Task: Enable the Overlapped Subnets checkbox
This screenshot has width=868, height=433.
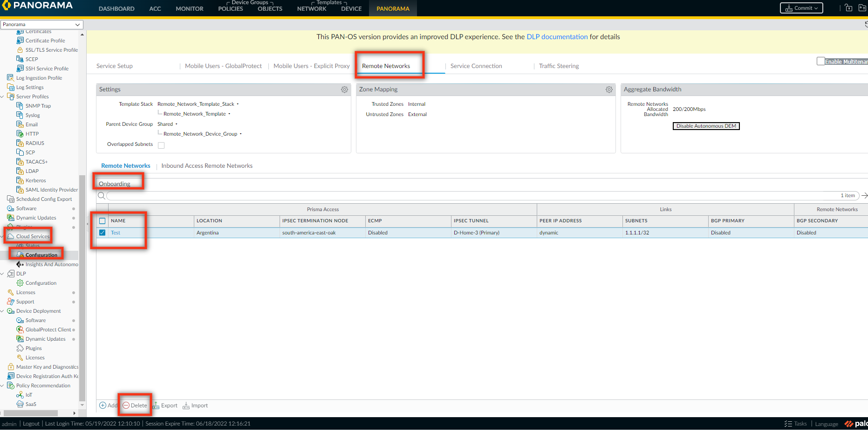Action: [x=161, y=145]
